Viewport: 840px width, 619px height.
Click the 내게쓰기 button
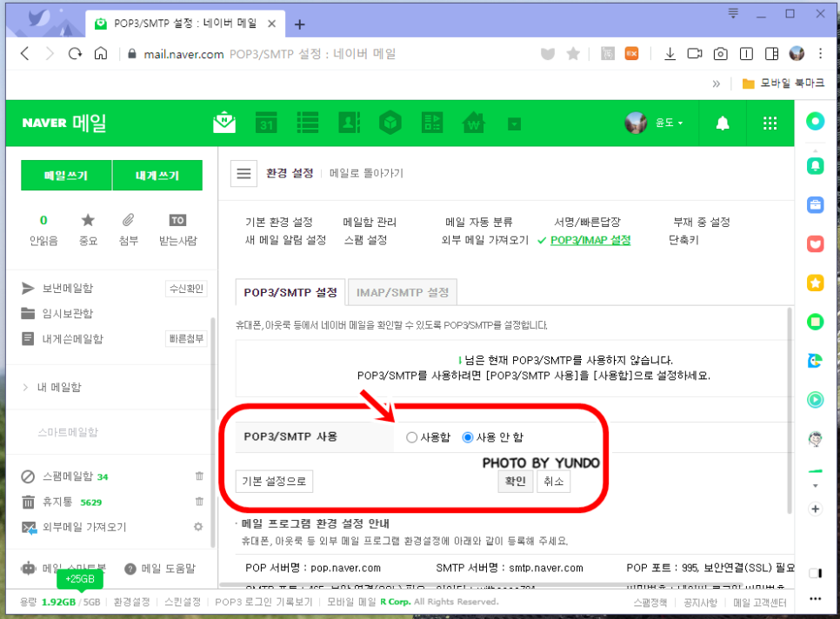click(x=157, y=175)
